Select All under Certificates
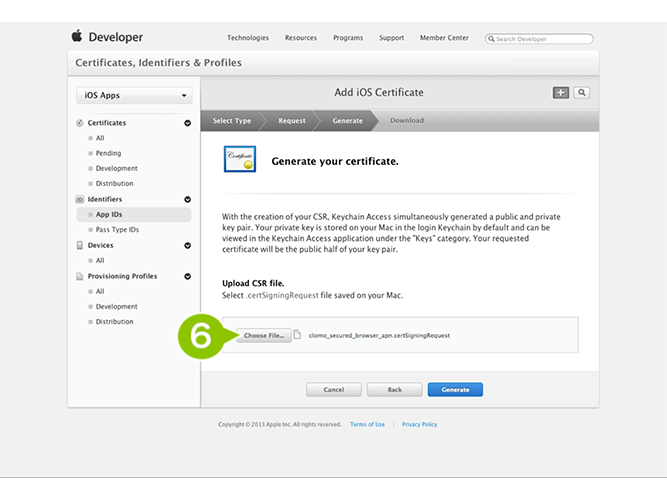The image size is (667, 500). click(x=100, y=138)
